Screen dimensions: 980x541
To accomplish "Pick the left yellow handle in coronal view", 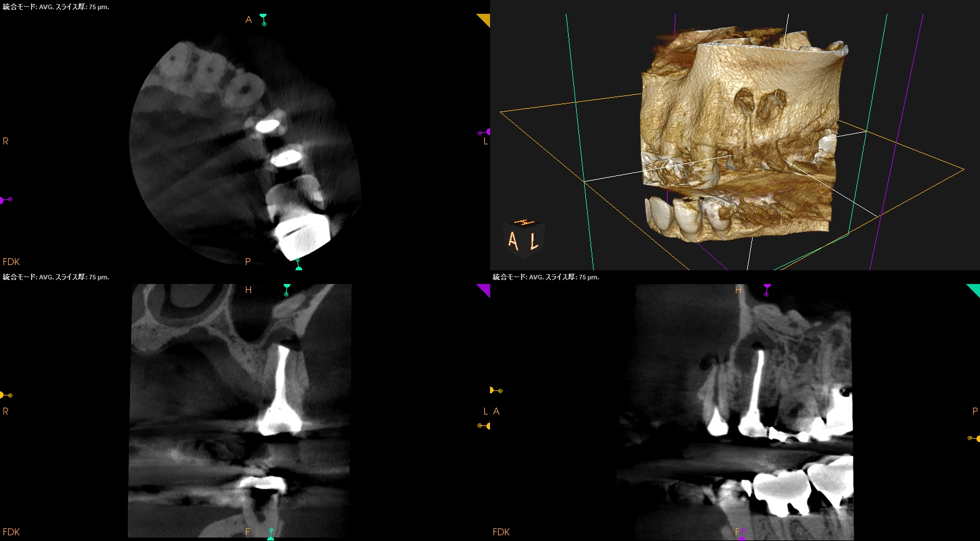I will (6, 395).
